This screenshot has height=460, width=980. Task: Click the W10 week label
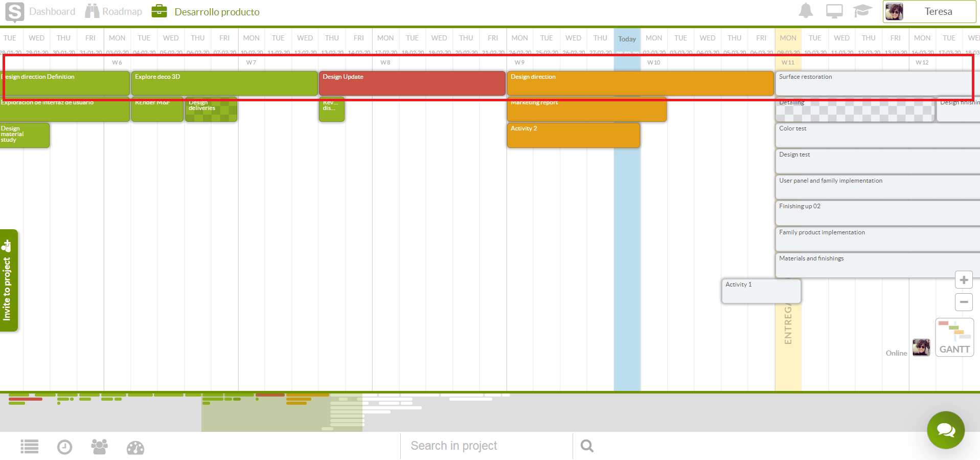click(654, 62)
